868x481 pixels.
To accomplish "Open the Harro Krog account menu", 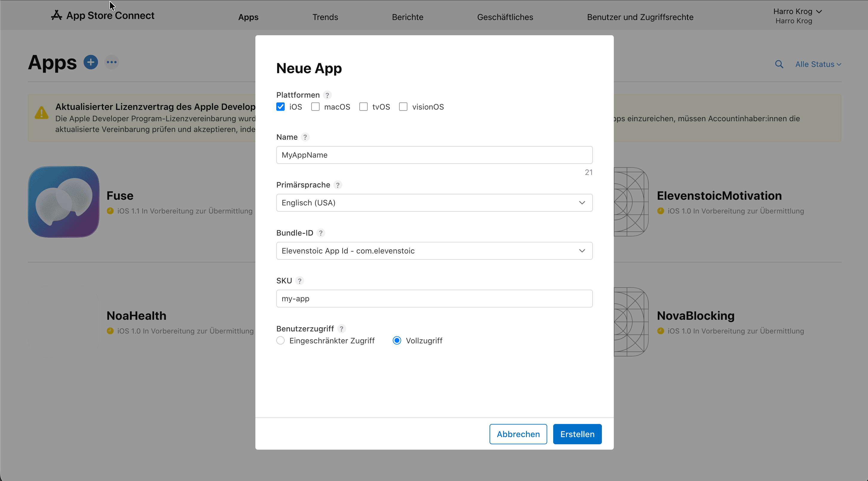I will click(797, 16).
